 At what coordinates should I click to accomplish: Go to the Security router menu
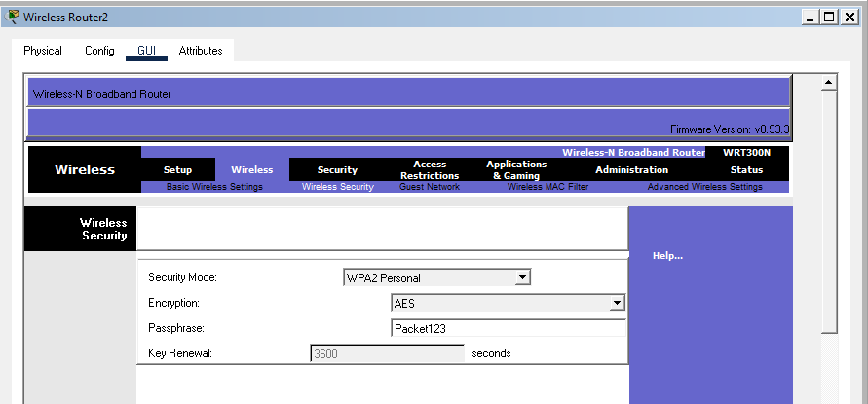(x=337, y=170)
